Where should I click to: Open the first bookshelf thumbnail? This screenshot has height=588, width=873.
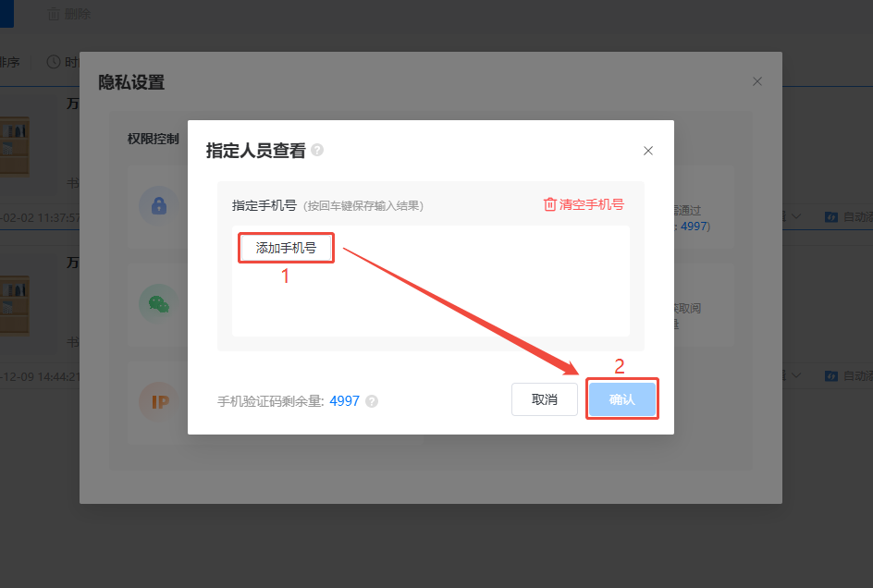pyautogui.click(x=14, y=145)
